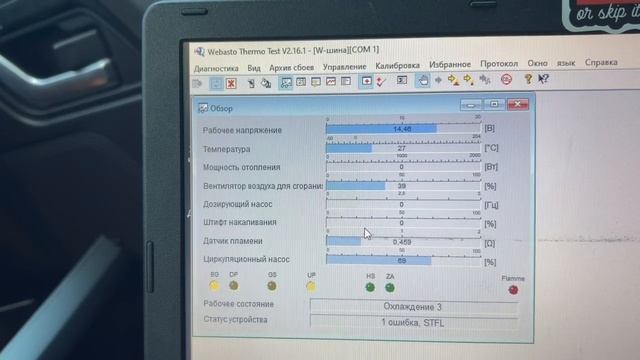Click the Датчик пламени bar showing 0,459

(403, 242)
